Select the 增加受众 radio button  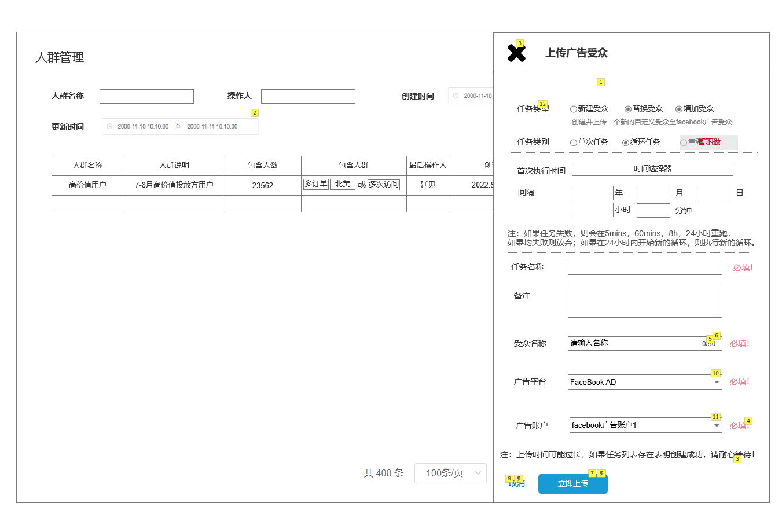[678, 109]
